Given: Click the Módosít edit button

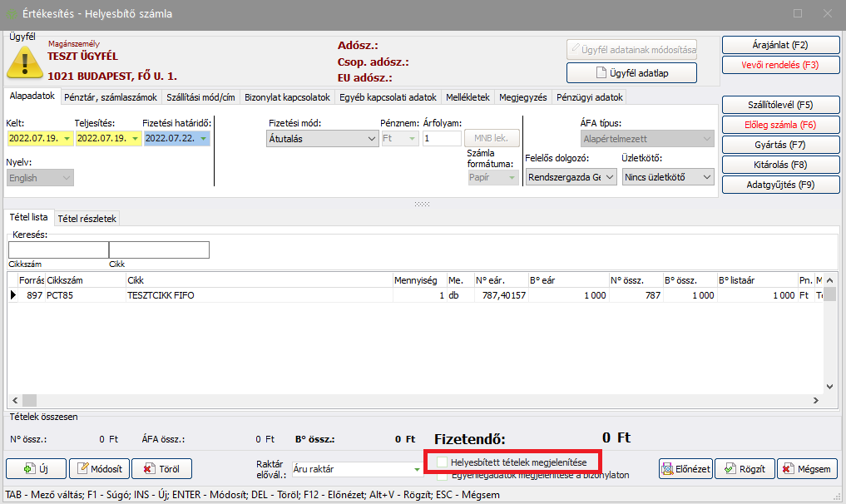Looking at the screenshot, I should coord(99,468).
